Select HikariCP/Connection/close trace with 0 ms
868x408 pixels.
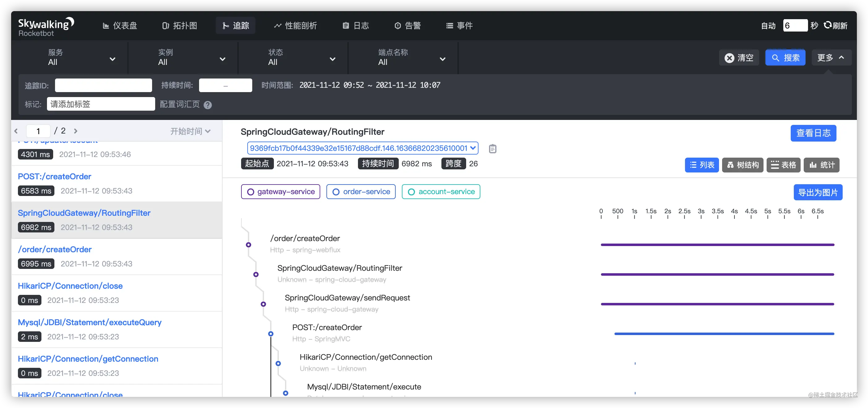tap(117, 293)
